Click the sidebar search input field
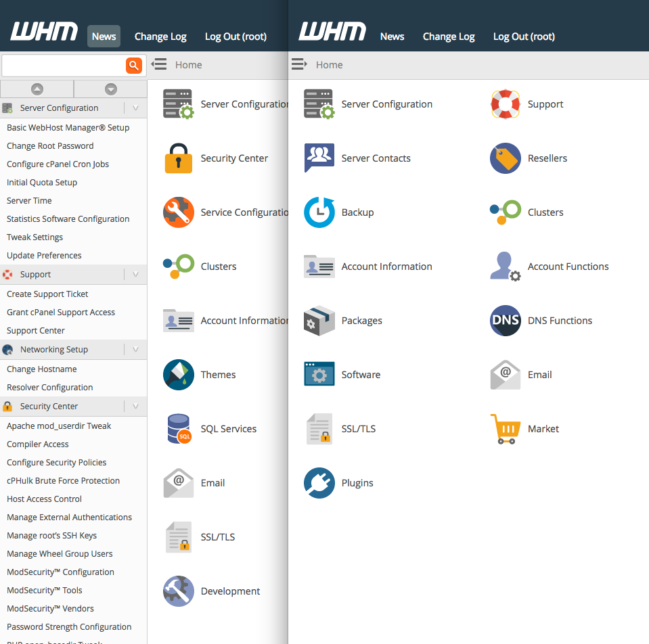This screenshot has width=649, height=644. [x=64, y=66]
